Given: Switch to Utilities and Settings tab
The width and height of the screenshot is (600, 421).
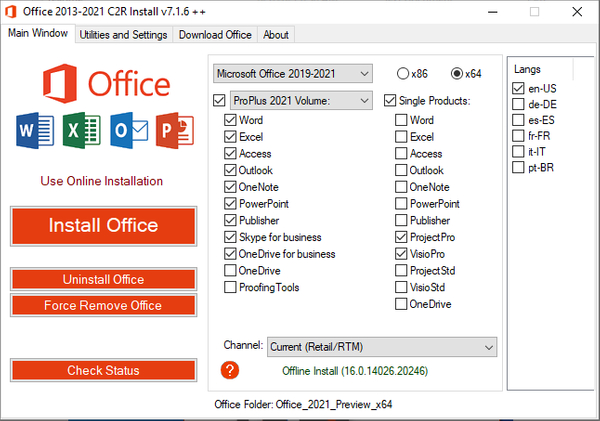Looking at the screenshot, I should pyautogui.click(x=123, y=34).
